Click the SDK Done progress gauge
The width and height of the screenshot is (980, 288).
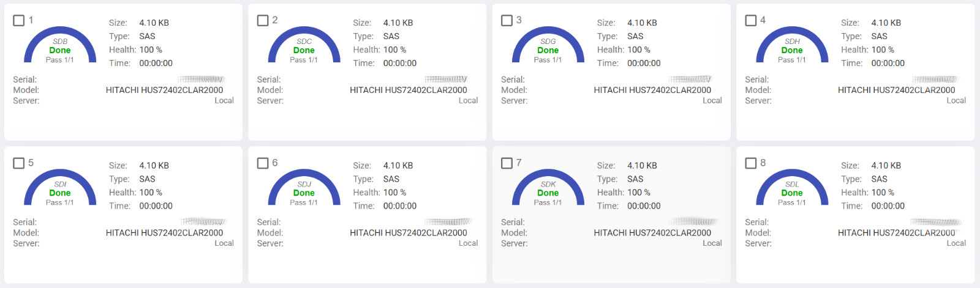pyautogui.click(x=548, y=188)
